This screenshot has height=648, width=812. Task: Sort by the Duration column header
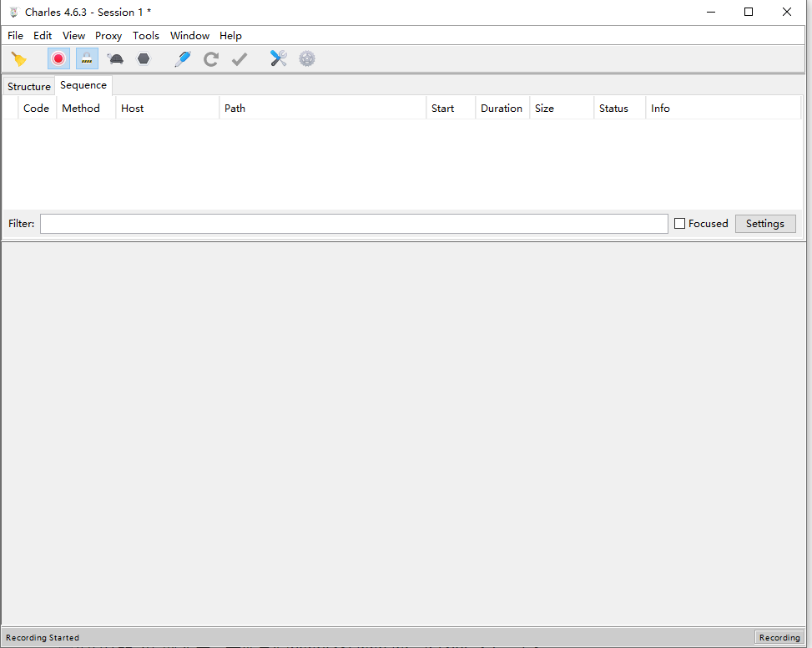pos(502,109)
